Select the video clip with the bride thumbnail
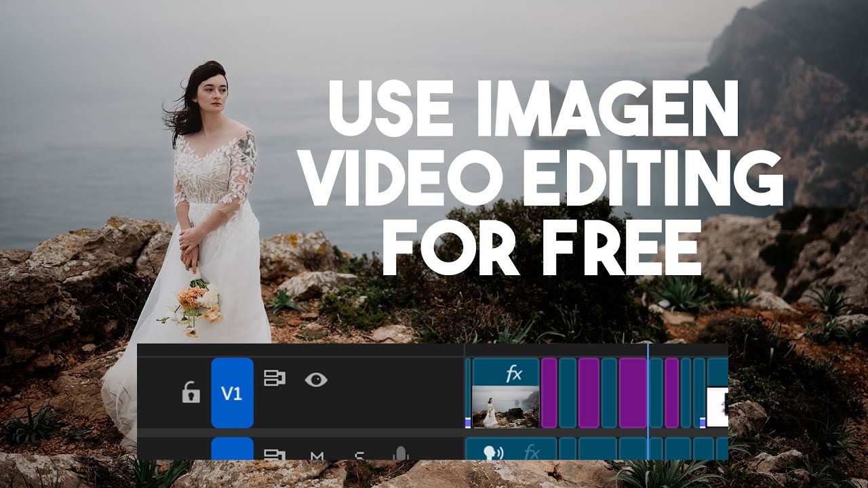 tap(505, 393)
